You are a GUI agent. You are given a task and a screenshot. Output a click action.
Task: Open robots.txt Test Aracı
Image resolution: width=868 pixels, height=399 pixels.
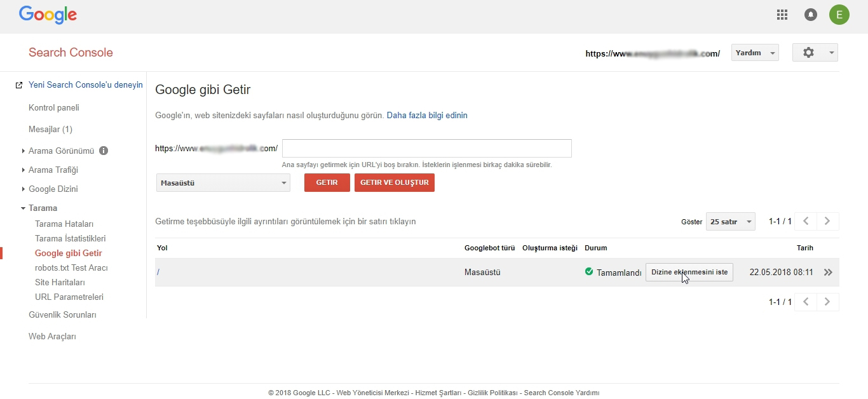pyautogui.click(x=71, y=267)
